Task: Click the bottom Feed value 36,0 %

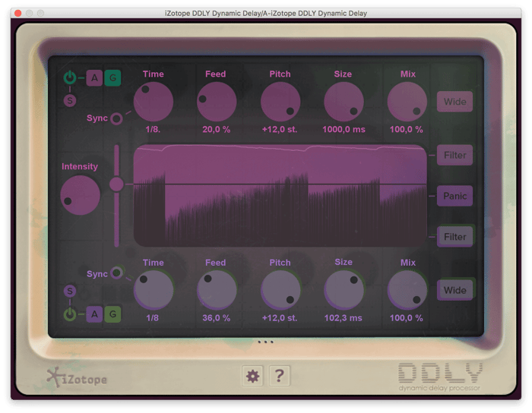Action: pyautogui.click(x=216, y=318)
